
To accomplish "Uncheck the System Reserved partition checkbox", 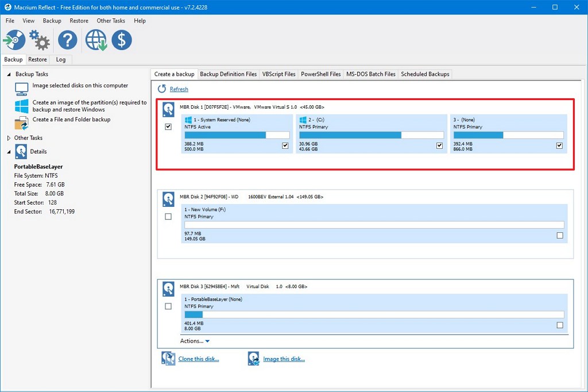I will tap(285, 145).
